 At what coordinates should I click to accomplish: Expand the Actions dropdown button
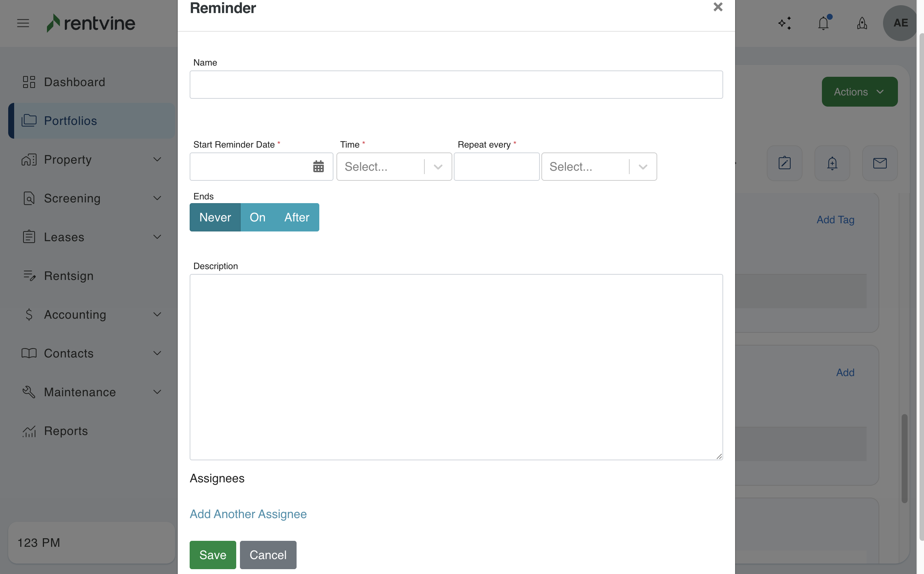coord(859,92)
